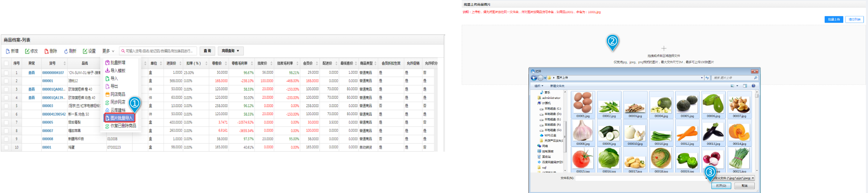Focus the product search input field
The image size is (868, 193).
point(158,51)
